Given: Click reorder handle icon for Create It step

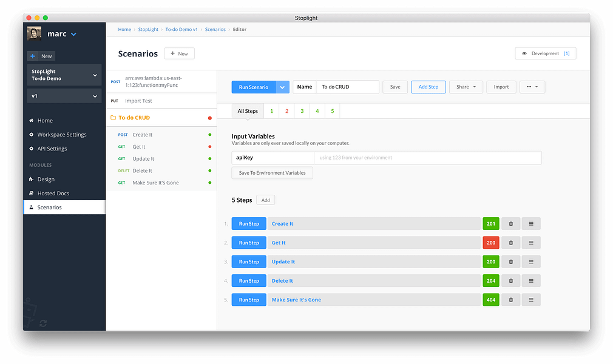Looking at the screenshot, I should [531, 224].
